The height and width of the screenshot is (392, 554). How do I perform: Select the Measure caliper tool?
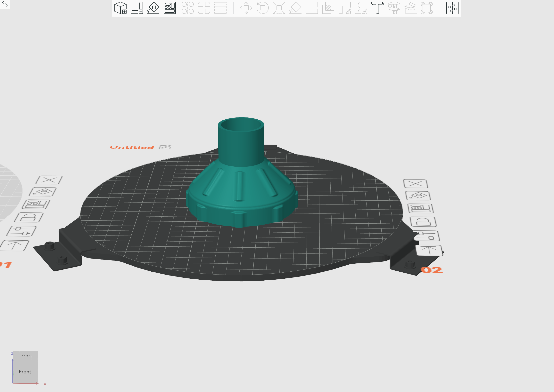394,8
